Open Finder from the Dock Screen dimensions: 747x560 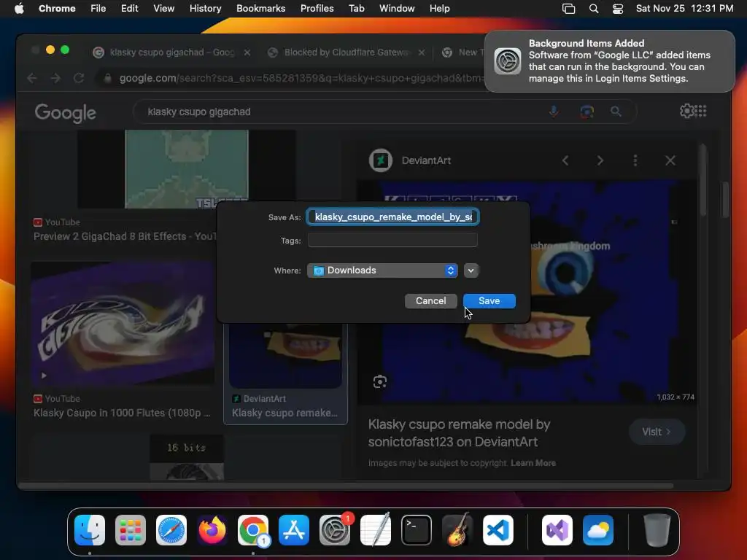pyautogui.click(x=90, y=530)
